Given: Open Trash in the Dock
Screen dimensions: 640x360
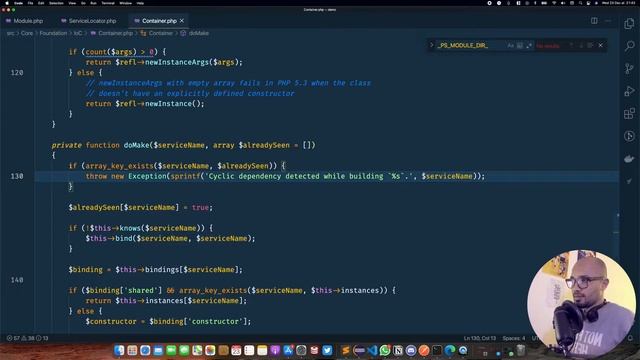Looking at the screenshot, I should [520, 350].
